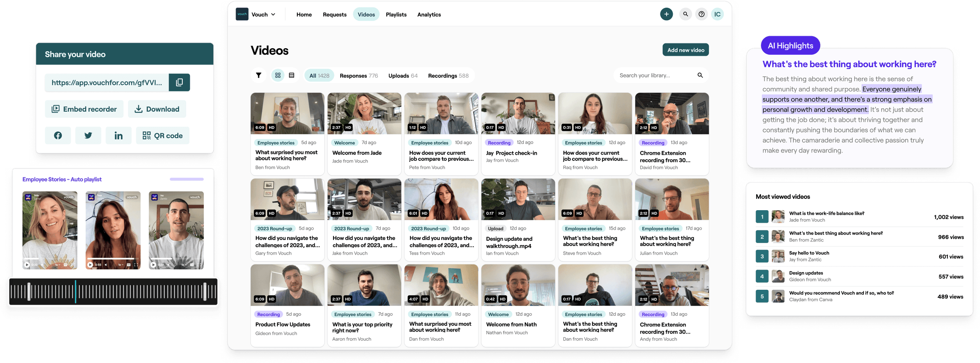The height and width of the screenshot is (363, 980).
Task: Open the help menu icon
Action: tap(701, 14)
